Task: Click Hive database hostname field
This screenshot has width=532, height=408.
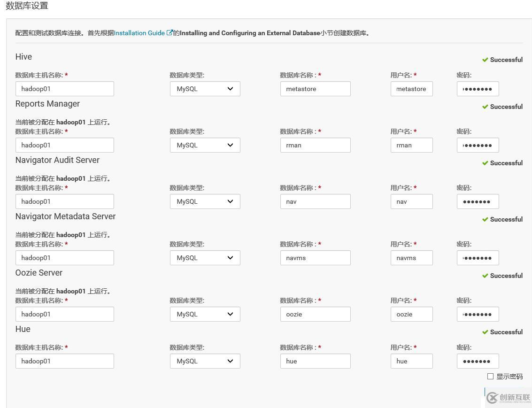Action: [x=65, y=89]
